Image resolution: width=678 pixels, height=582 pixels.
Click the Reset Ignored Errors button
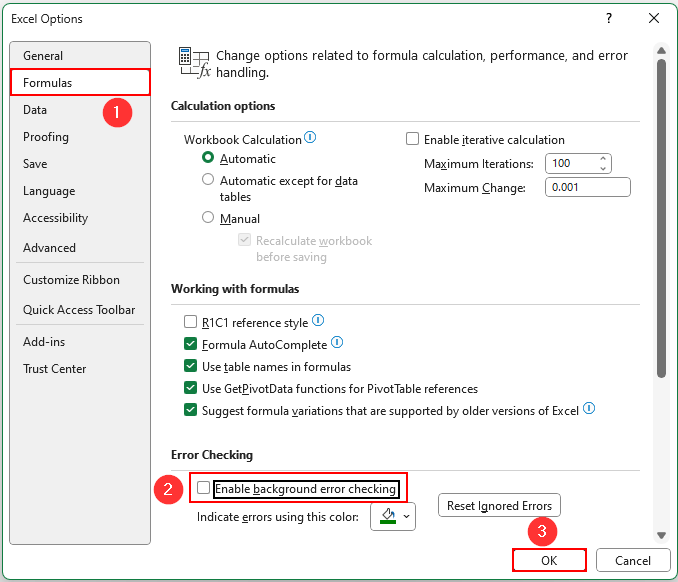tap(499, 505)
